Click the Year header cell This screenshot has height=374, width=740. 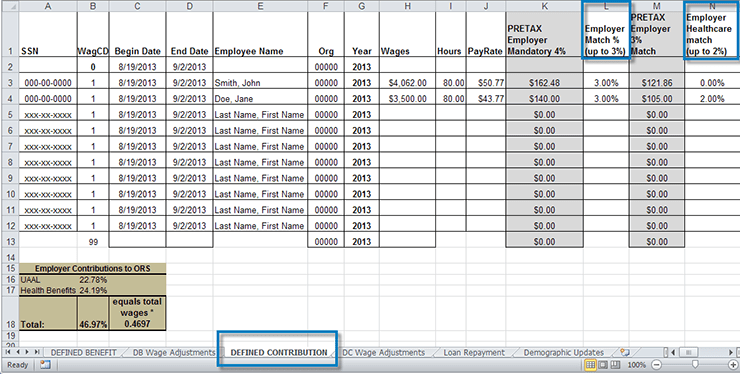[362, 34]
